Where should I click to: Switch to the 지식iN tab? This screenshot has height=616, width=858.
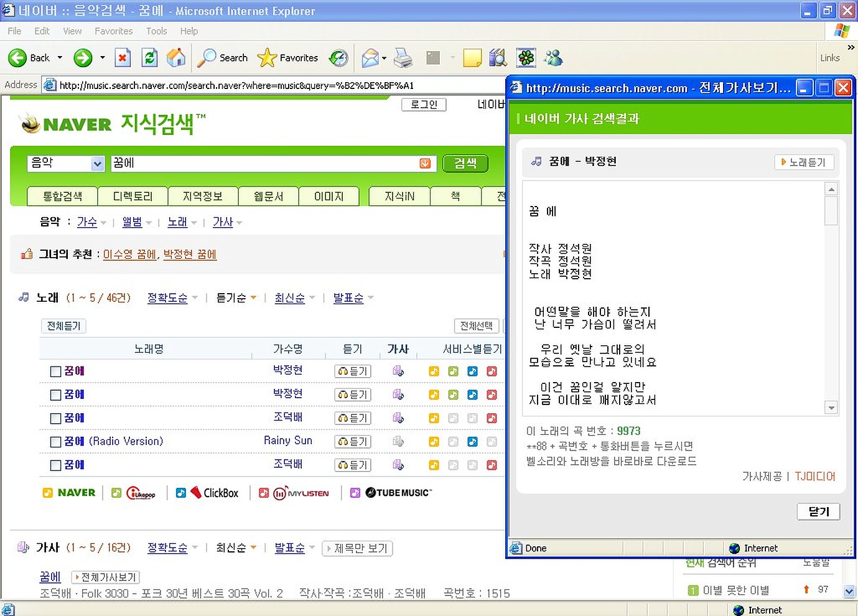pos(399,196)
